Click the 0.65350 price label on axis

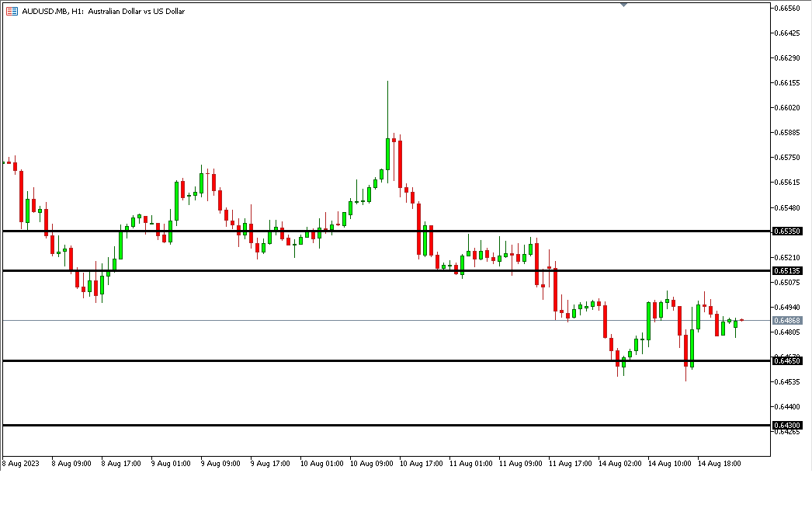point(787,231)
